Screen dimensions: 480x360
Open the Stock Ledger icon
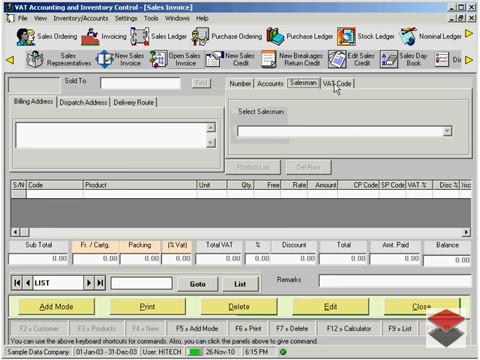tap(346, 37)
